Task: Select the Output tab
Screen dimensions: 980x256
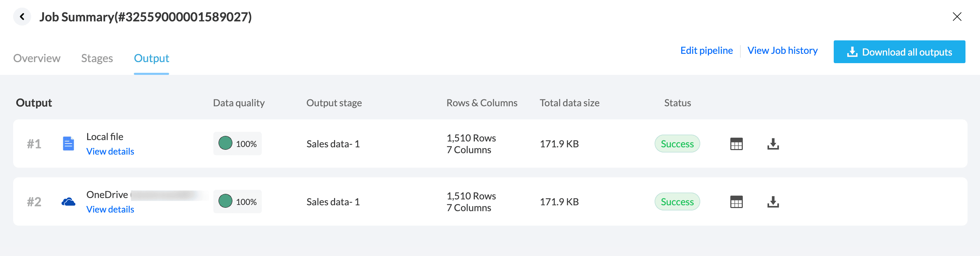Action: click(x=151, y=58)
